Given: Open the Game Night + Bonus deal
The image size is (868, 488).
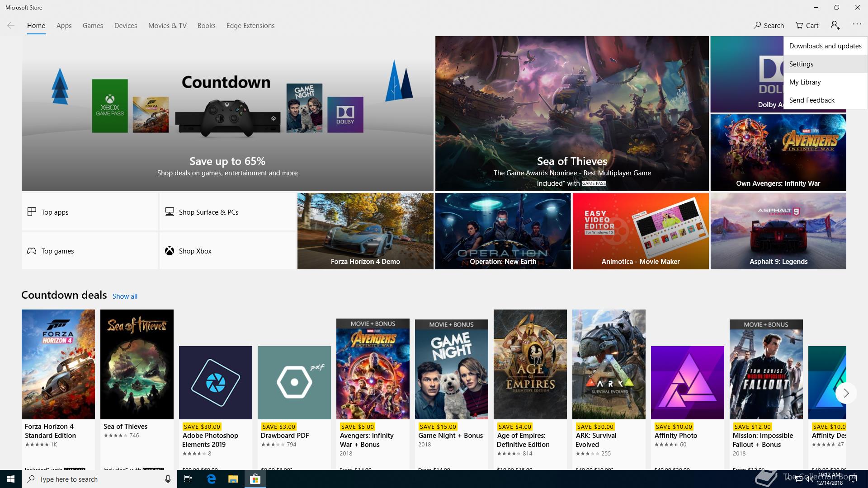Looking at the screenshot, I should [452, 394].
